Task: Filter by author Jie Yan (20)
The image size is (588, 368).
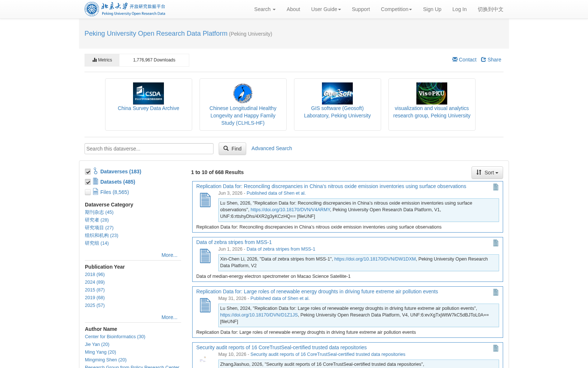Action: [x=97, y=344]
